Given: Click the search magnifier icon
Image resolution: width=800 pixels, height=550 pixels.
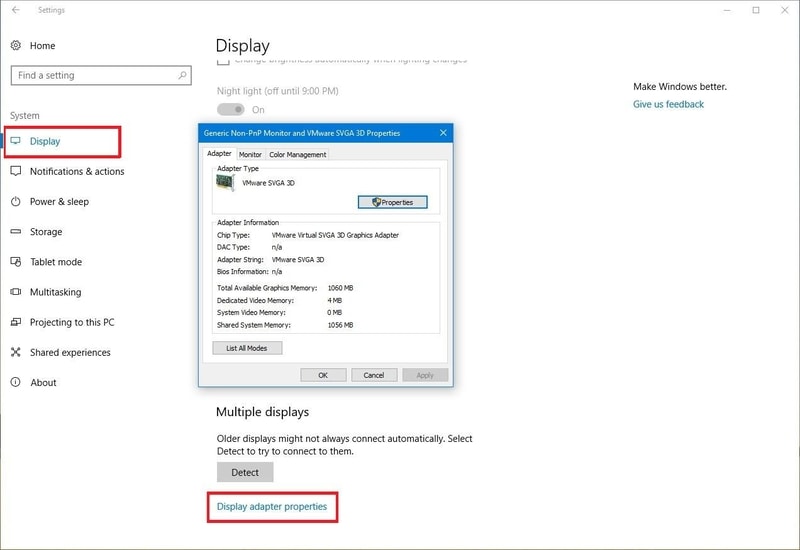Looking at the screenshot, I should 182,75.
